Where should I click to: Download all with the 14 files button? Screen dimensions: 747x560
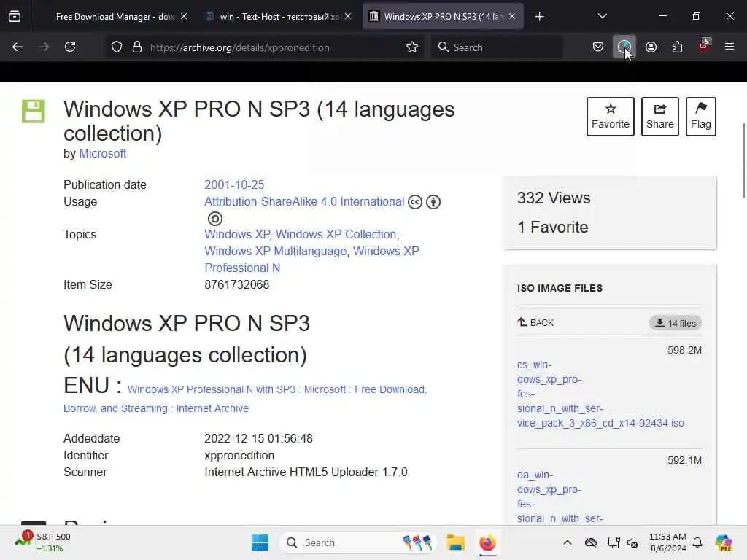coord(675,323)
